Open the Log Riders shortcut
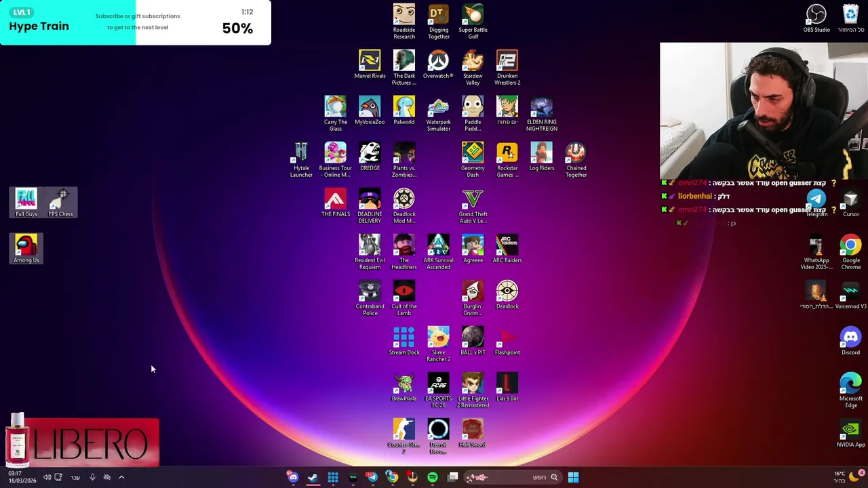The image size is (868, 488). 542,157
